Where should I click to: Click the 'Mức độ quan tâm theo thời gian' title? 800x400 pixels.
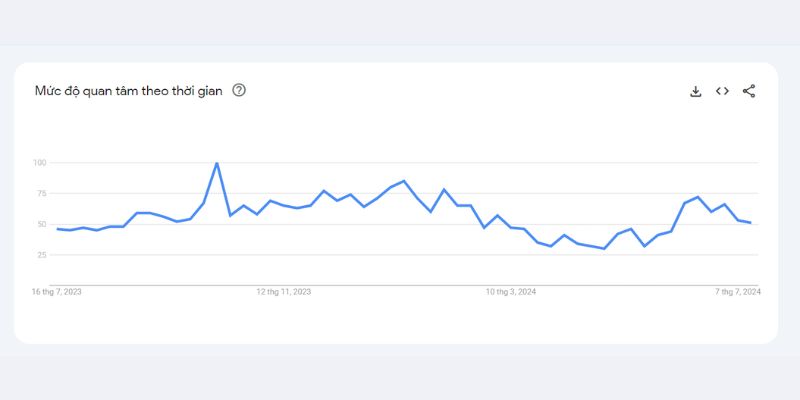(129, 91)
